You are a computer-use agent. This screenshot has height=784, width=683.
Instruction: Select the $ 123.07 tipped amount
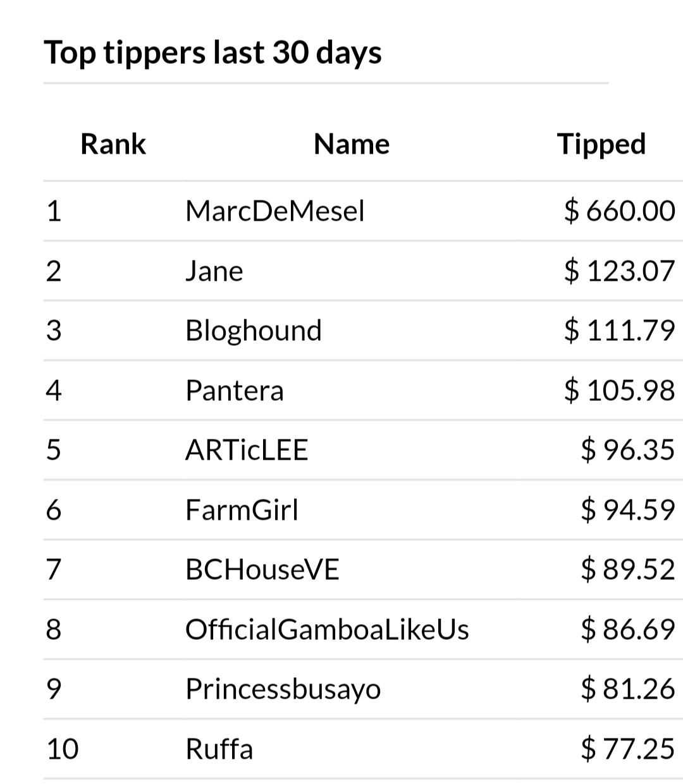[x=620, y=271]
